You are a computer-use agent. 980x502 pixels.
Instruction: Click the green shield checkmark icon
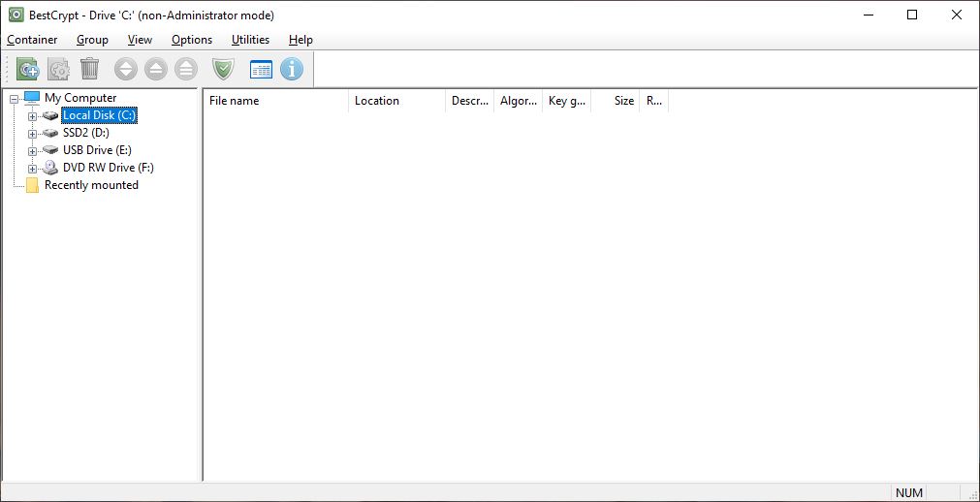(x=224, y=69)
